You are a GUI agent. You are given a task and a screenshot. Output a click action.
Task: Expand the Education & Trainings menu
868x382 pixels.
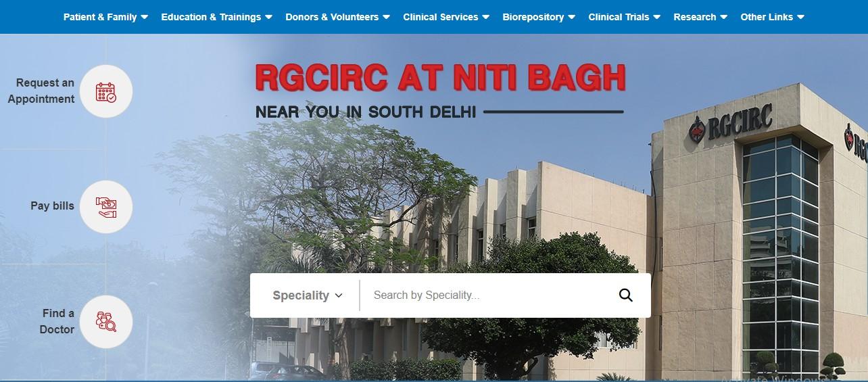click(x=216, y=17)
